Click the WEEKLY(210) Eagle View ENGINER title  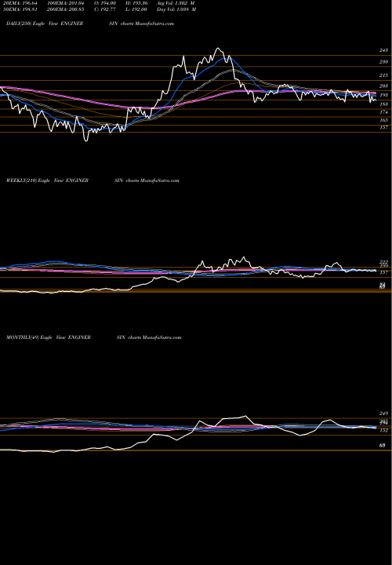click(x=47, y=180)
